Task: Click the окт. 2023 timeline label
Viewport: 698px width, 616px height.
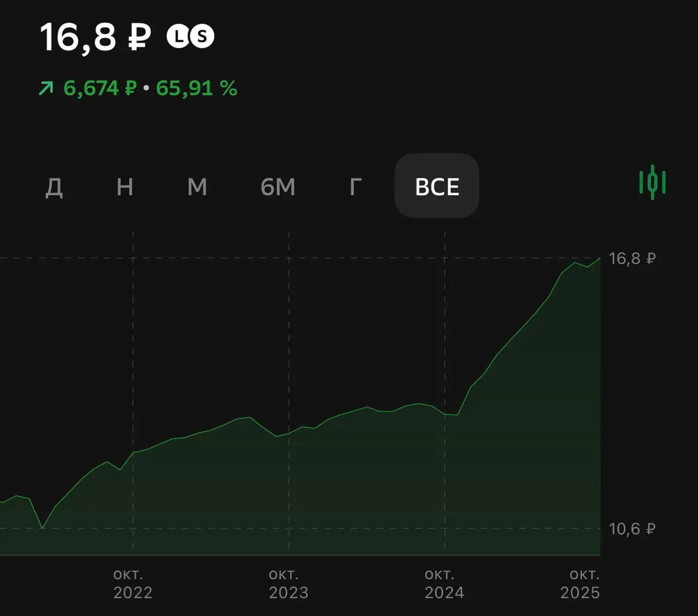Action: [x=288, y=584]
